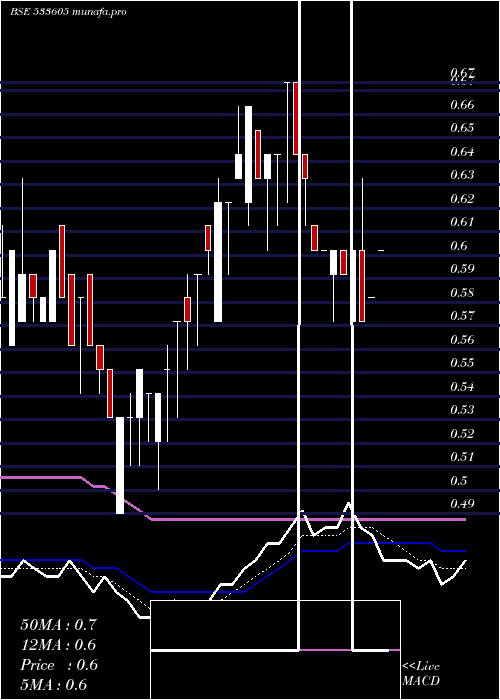Click the 0.54 price axis label

coord(462,387)
